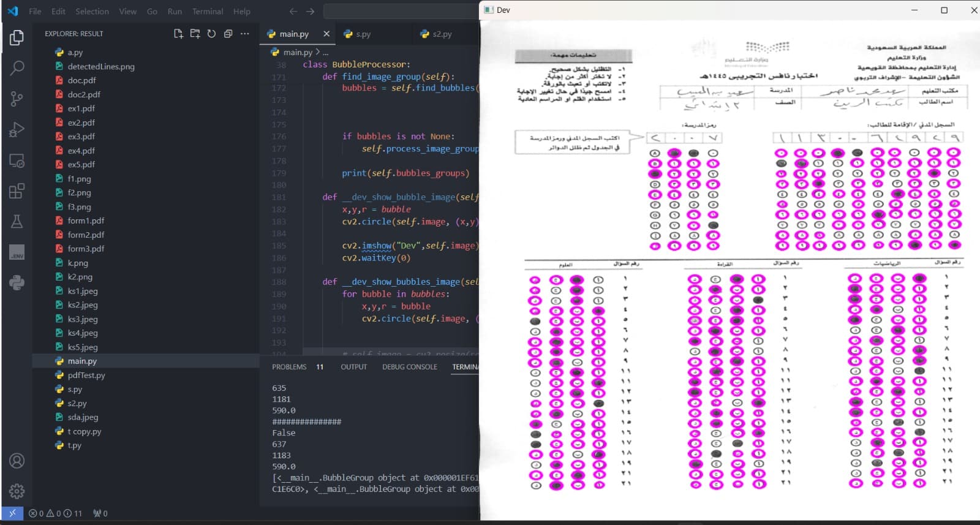Open the Terminal menu
Screen dimensions: 980x525
[208, 11]
